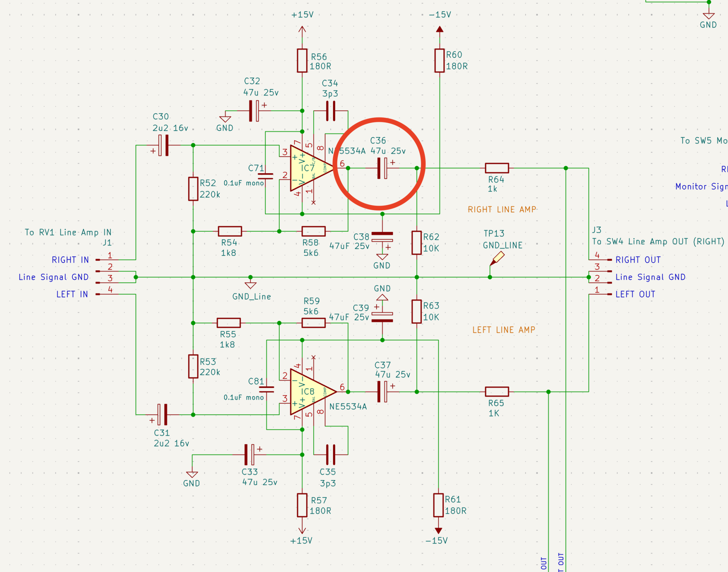This screenshot has width=728, height=572.
Task: Click resistor R54 1k8 symbol
Action: pos(230,231)
